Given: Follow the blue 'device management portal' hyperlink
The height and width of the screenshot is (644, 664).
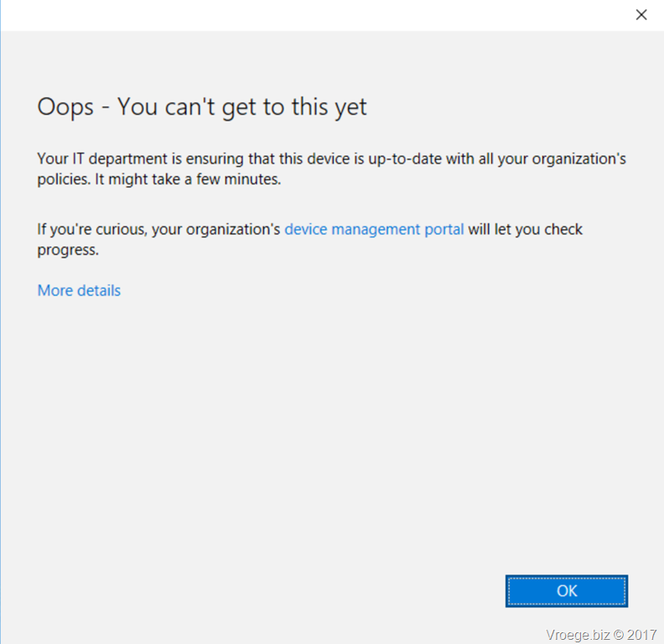Looking at the screenshot, I should pyautogui.click(x=374, y=229).
